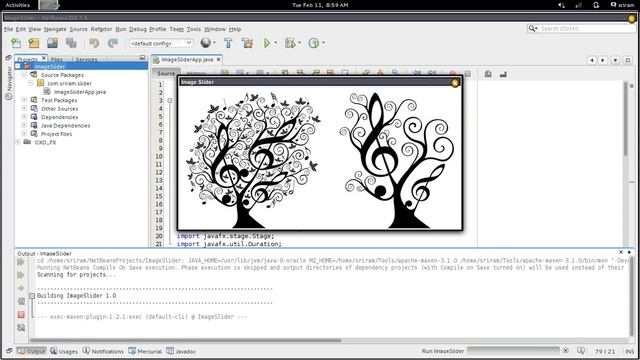Viewport: 640px width, 360px height.
Task: Click Activities in the top bar
Action: click(x=18, y=5)
